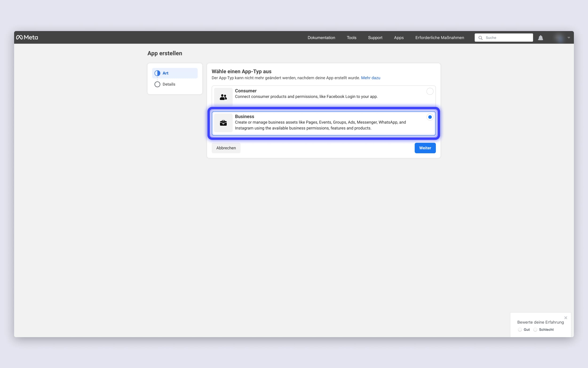
Task: Open the Mehr dazu link
Action: pyautogui.click(x=370, y=78)
